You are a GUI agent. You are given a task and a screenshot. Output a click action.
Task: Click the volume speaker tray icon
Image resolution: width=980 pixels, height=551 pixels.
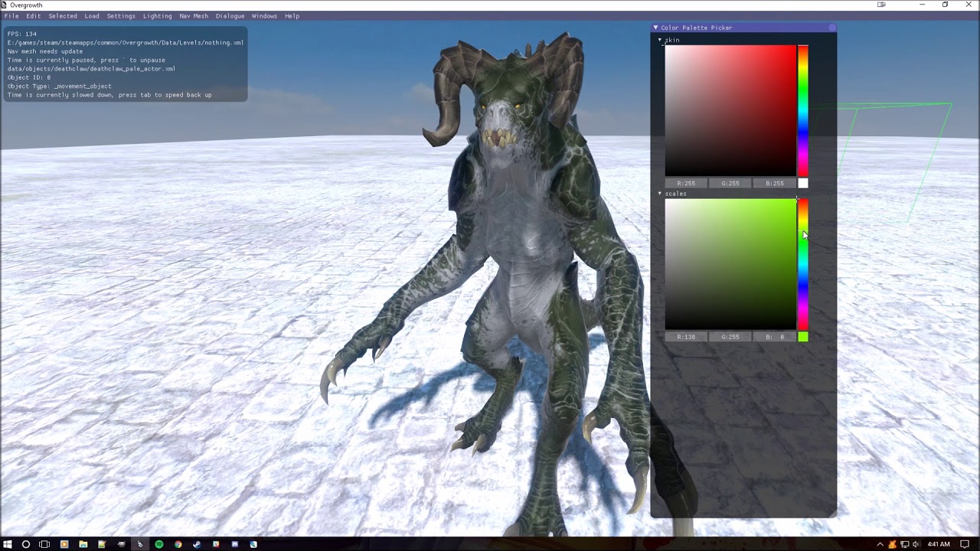(x=916, y=544)
